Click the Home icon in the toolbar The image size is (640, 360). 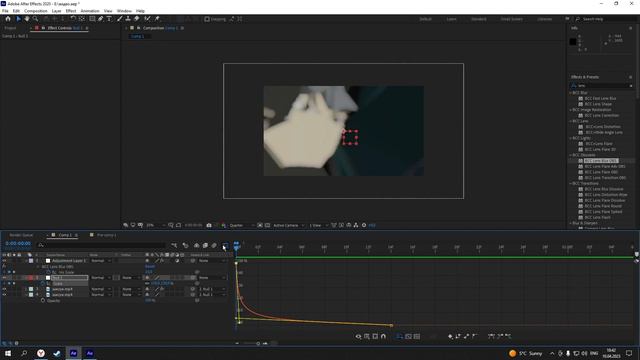8,19
